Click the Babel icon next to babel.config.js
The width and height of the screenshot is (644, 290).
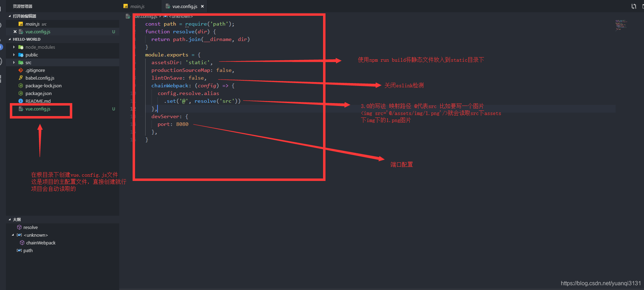(21, 78)
